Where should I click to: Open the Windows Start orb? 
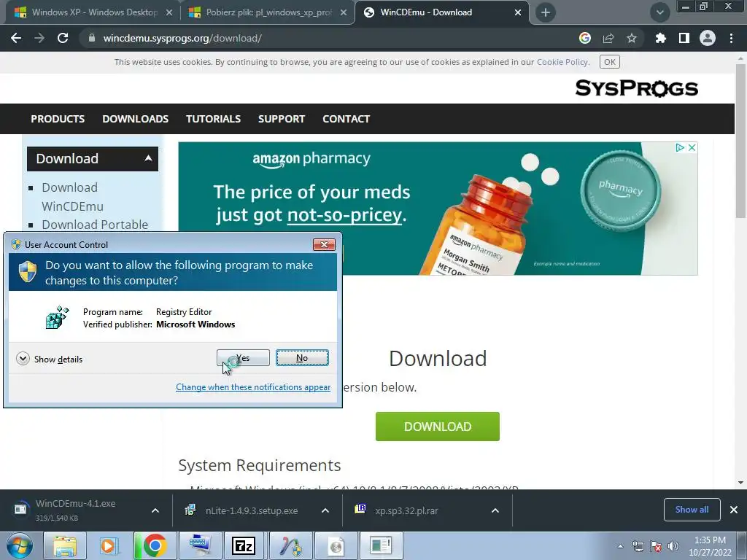point(19,545)
